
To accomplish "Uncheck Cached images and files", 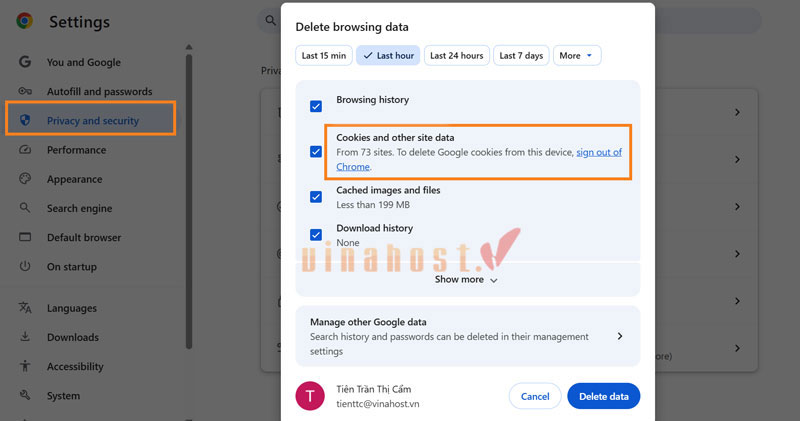I will (x=316, y=197).
